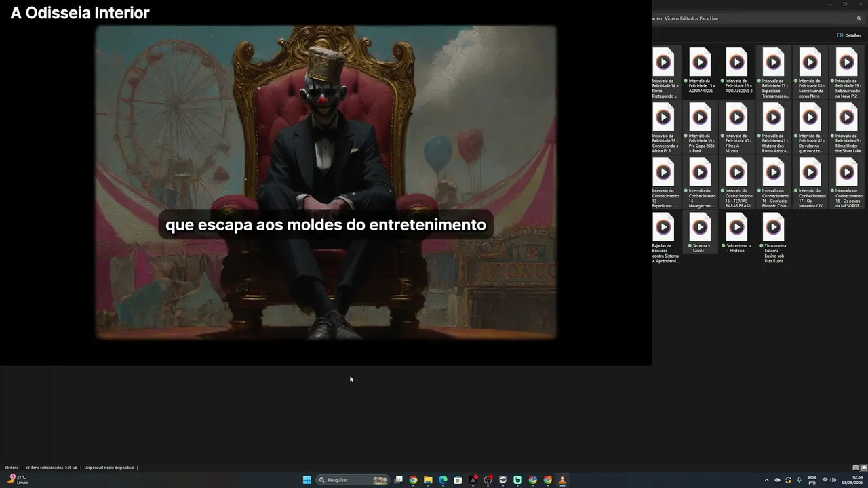Select file Intervalo da Felicidade 18 - Sobrevivendo na Neve
This screenshot has width=868, height=488.
tap(810, 73)
